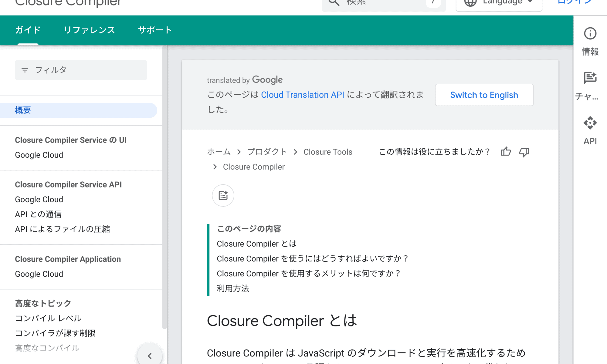Switch to the ガイド tab
607x364 pixels.
click(28, 30)
